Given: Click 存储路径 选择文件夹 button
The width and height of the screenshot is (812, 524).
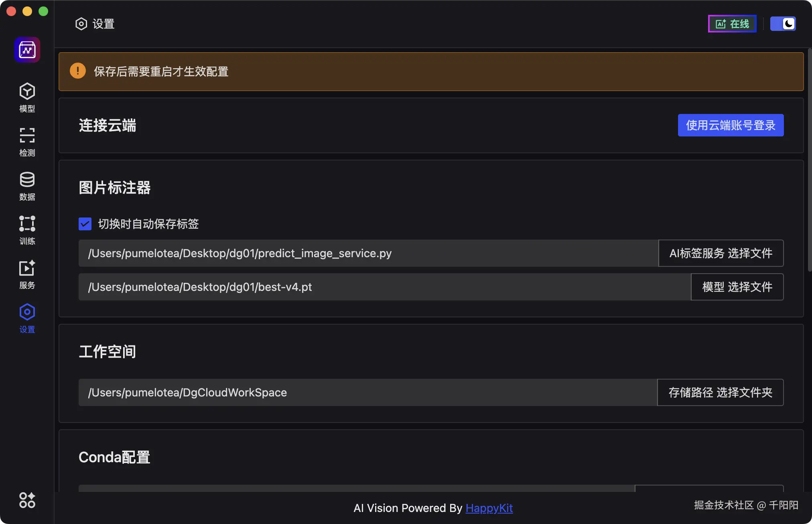Looking at the screenshot, I should pos(720,392).
